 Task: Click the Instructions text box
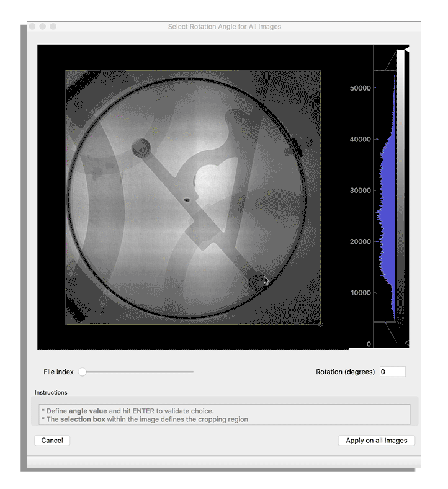pyautogui.click(x=224, y=415)
